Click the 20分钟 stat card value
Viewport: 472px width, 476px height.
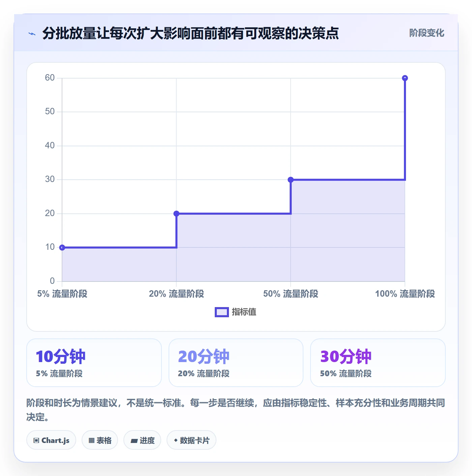coord(204,357)
